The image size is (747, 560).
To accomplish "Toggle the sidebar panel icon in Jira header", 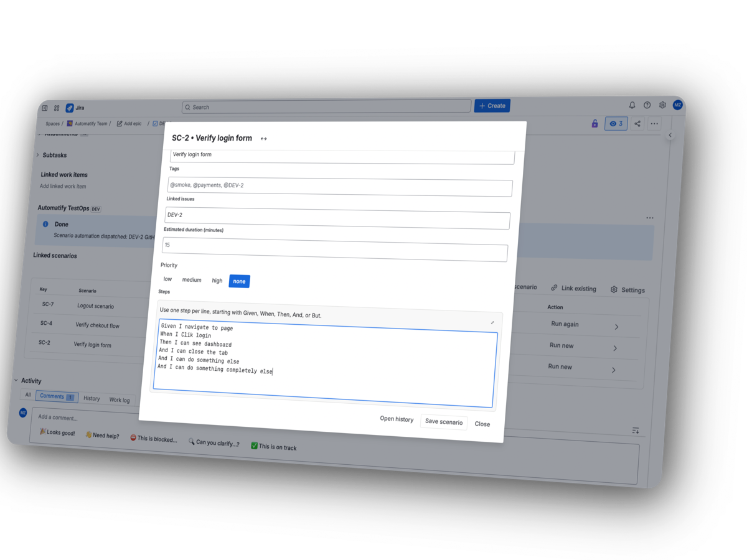I will coord(45,108).
